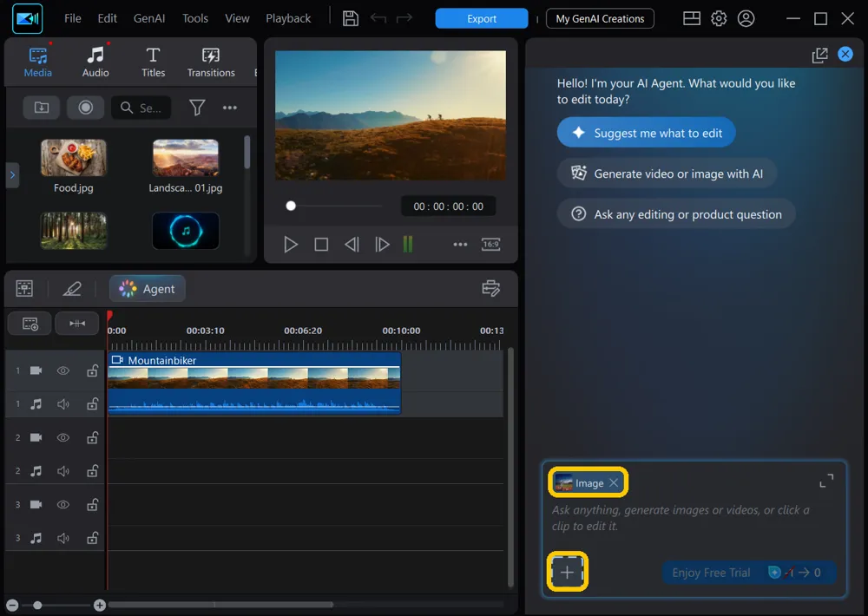Viewport: 868px width, 616px height.
Task: Click the record capture button
Action: click(x=85, y=108)
